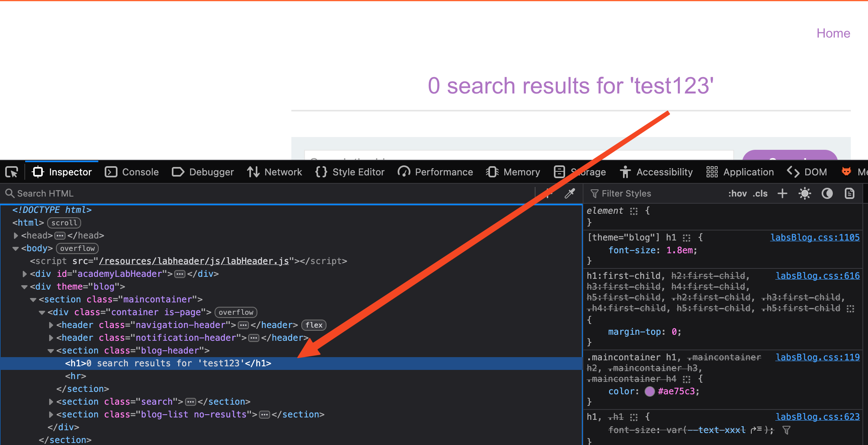Toggle dark color scheme simulation icon
Image resolution: width=868 pixels, height=445 pixels.
pyautogui.click(x=827, y=193)
